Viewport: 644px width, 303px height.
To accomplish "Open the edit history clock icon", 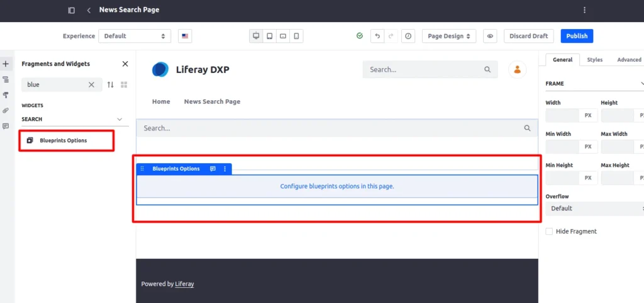I will coord(408,36).
